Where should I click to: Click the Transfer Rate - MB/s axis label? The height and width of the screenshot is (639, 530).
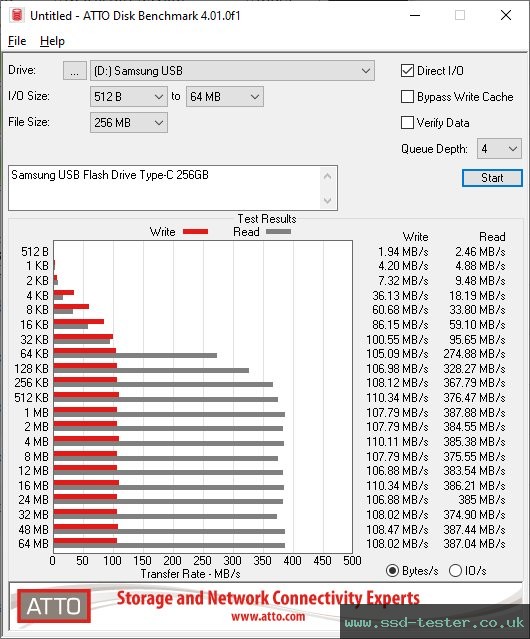tap(191, 574)
